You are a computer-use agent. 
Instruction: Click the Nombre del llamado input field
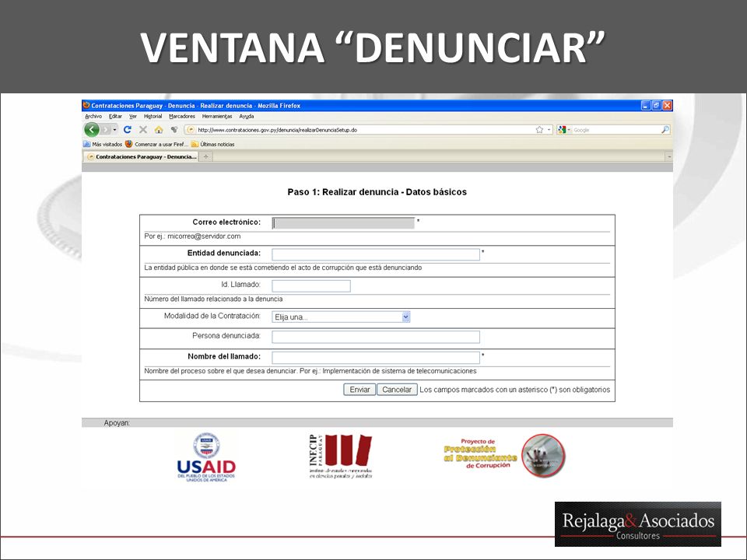(376, 358)
